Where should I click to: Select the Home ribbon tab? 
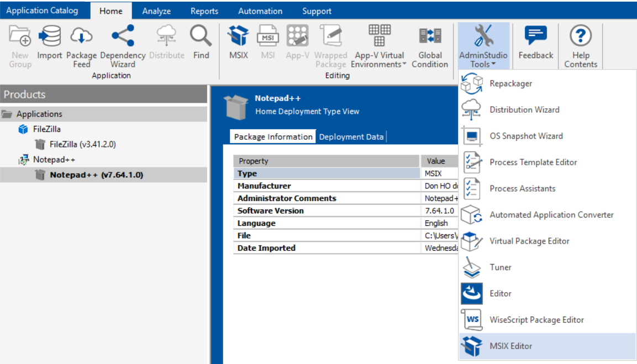pos(111,11)
